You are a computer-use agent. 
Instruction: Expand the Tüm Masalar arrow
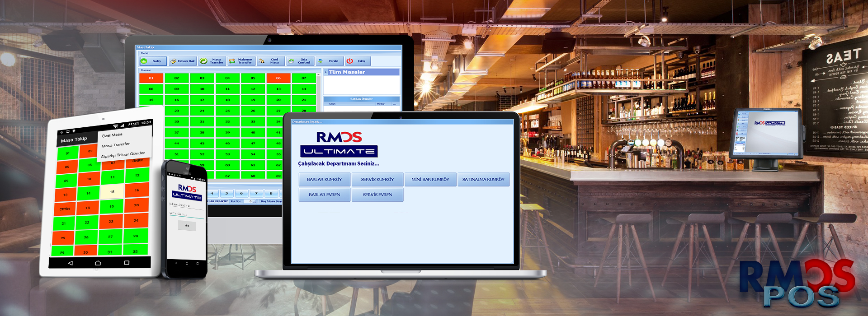[326, 72]
